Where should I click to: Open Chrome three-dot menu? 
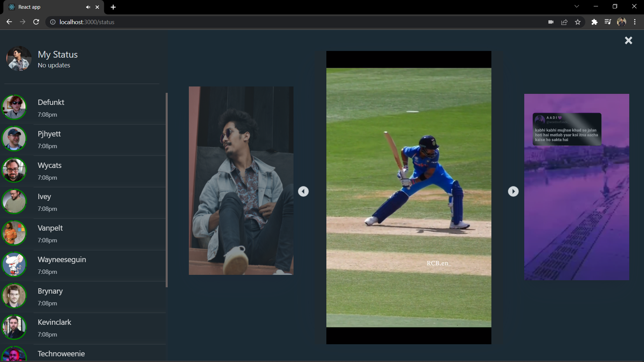635,22
